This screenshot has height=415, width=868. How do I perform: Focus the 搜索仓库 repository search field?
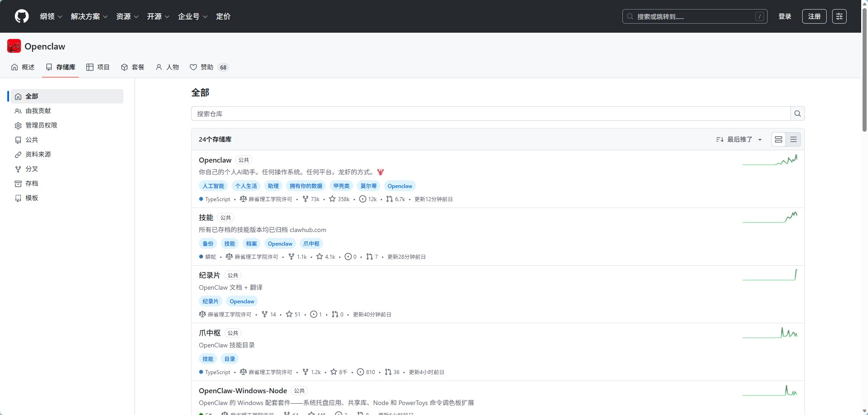pyautogui.click(x=491, y=114)
